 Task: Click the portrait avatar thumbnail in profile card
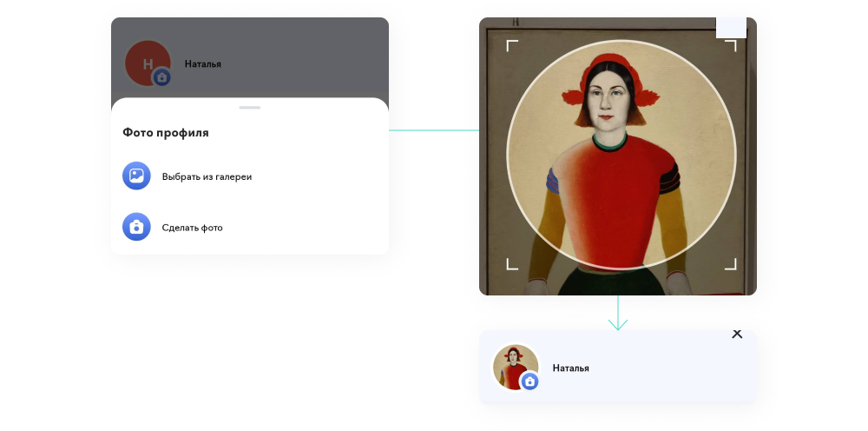click(516, 367)
